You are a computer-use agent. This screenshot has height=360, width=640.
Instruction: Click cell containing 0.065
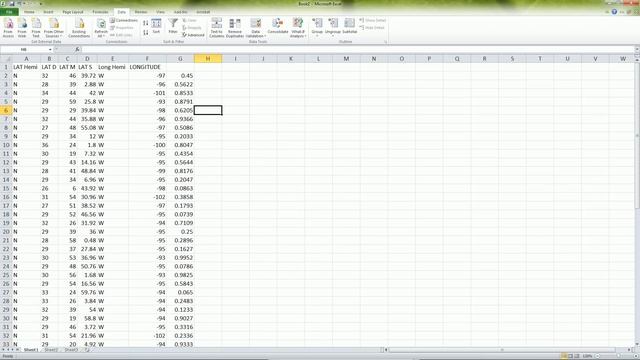[180, 292]
